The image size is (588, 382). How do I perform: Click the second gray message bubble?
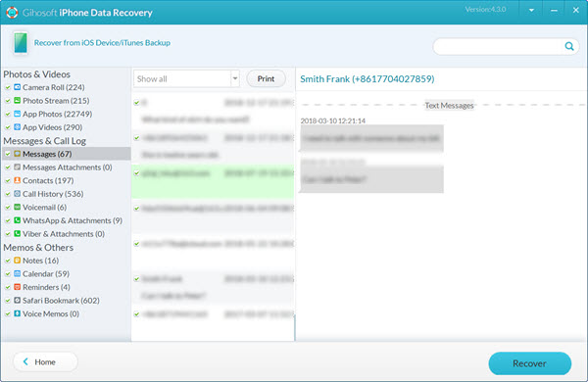pyautogui.click(x=371, y=179)
